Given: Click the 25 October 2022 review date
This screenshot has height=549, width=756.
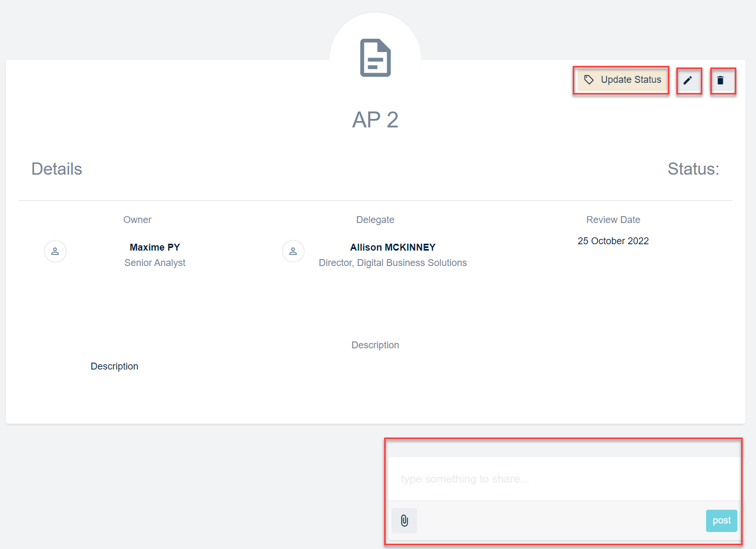Looking at the screenshot, I should 613,241.
